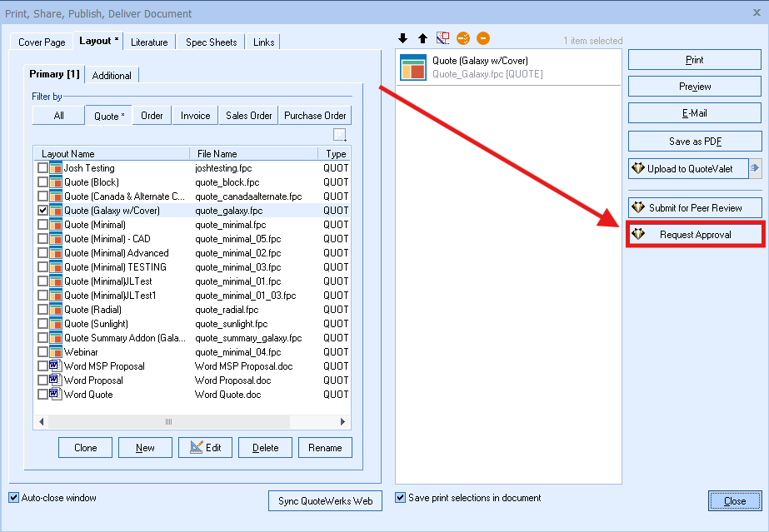769x532 pixels.
Task: Click the move down arrow icon
Action: pyautogui.click(x=403, y=38)
